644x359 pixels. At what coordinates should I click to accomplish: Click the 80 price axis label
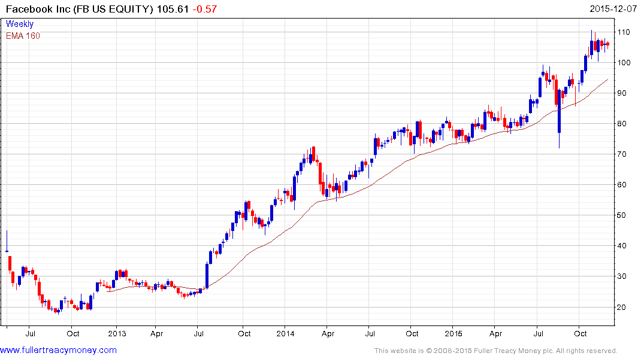pos(622,123)
